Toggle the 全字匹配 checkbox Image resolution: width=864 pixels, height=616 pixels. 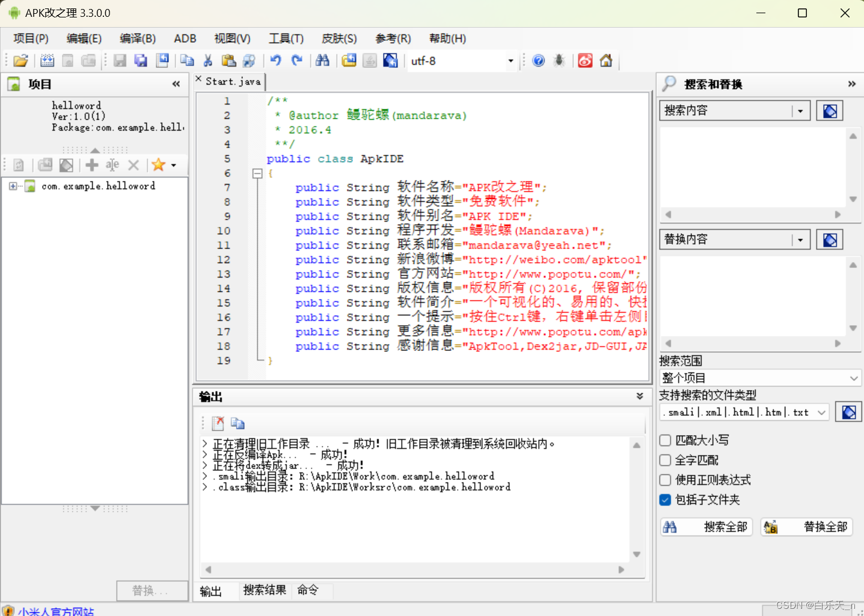pos(666,460)
